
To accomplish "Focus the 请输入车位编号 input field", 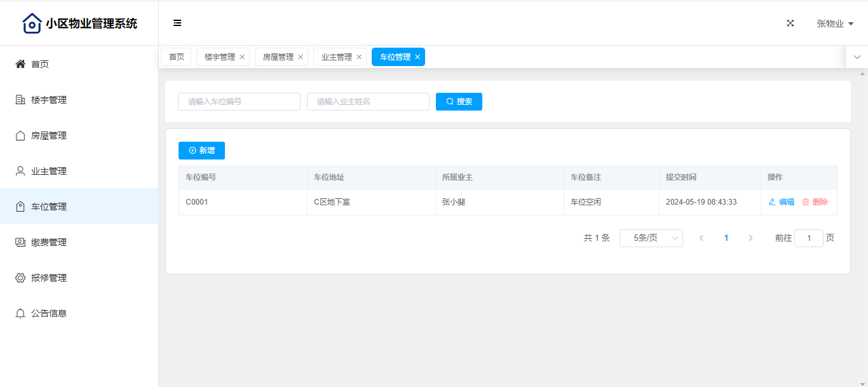I will 239,102.
